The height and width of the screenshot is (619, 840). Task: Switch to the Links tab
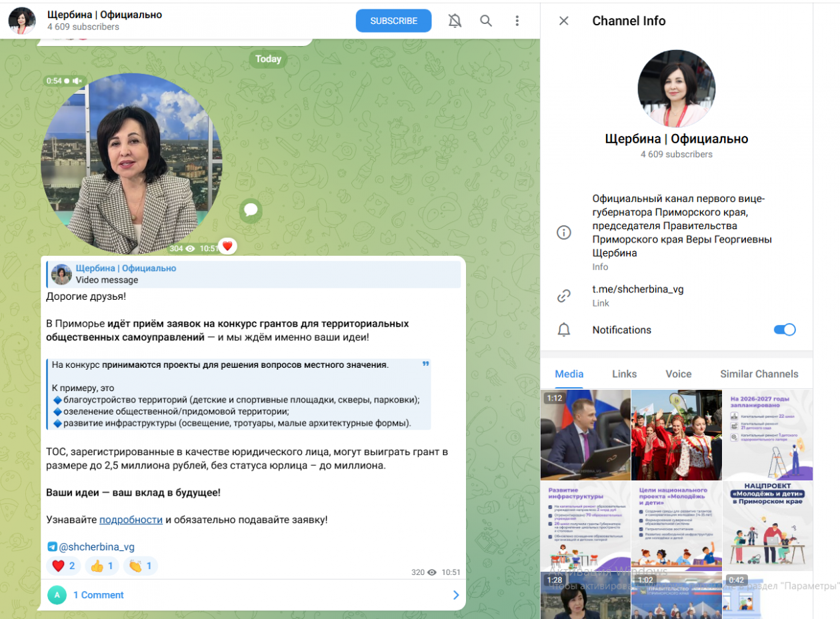pos(624,374)
